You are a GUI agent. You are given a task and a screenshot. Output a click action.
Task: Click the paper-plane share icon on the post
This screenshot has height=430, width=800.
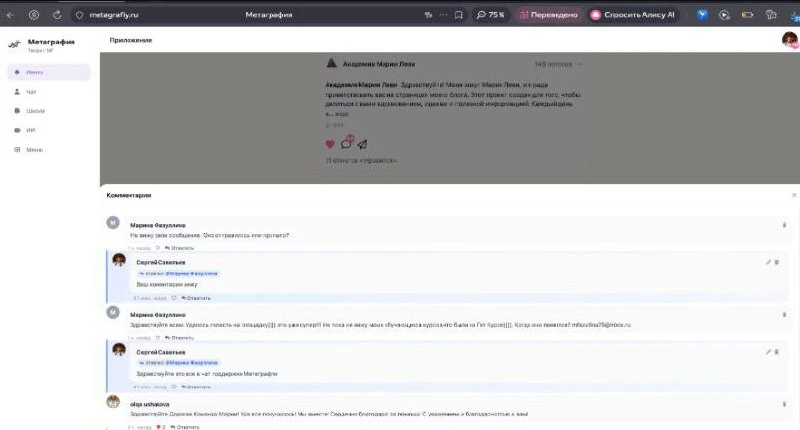tap(362, 144)
